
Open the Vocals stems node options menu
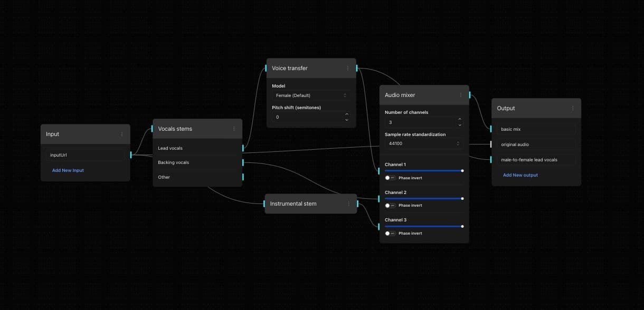[x=234, y=129]
